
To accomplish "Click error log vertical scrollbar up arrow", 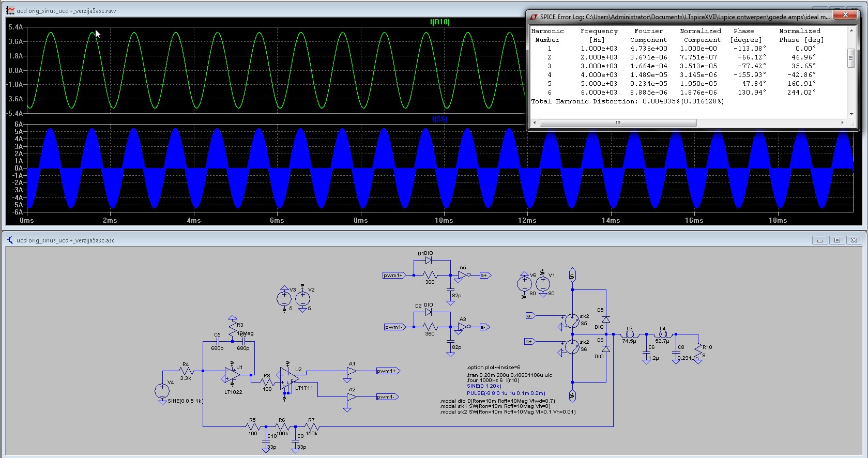I will pos(851,30).
